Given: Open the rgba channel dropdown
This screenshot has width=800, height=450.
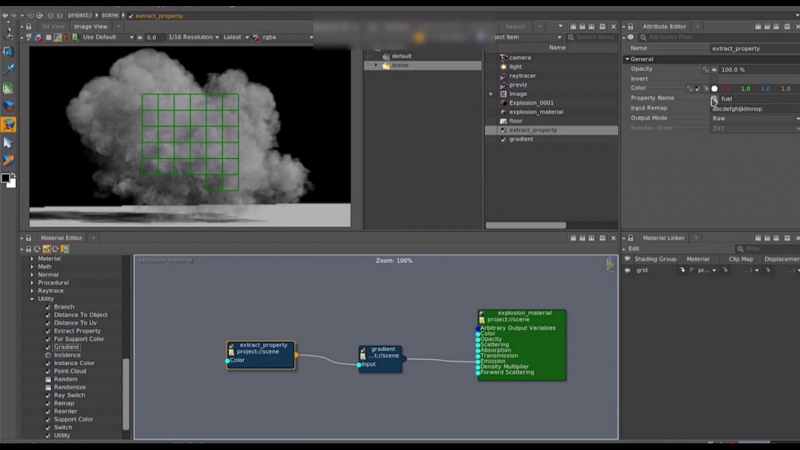Looking at the screenshot, I should pyautogui.click(x=287, y=37).
